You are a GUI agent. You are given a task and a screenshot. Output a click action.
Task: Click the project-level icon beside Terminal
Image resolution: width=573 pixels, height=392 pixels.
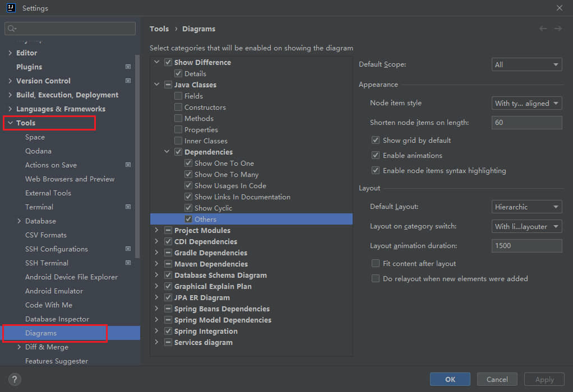[128, 207]
